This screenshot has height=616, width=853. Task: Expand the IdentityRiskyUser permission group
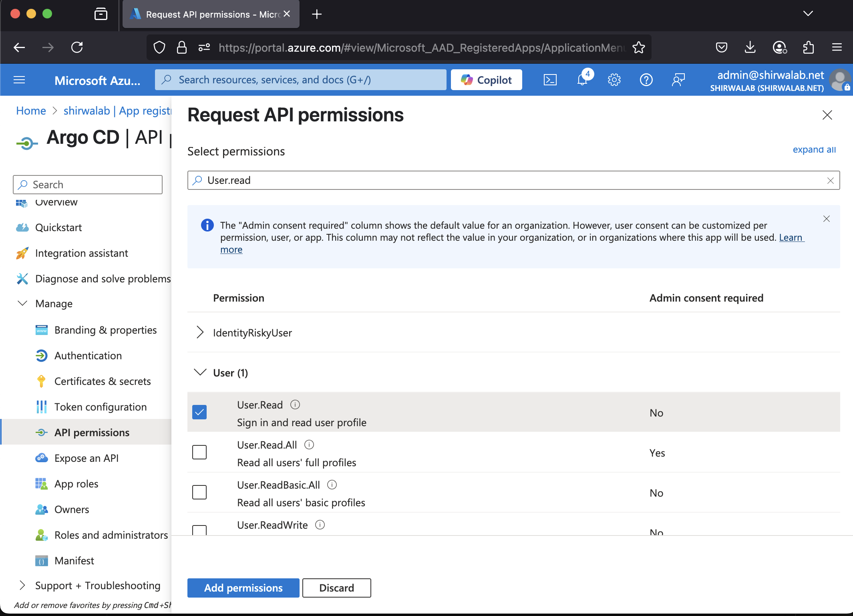(x=200, y=332)
